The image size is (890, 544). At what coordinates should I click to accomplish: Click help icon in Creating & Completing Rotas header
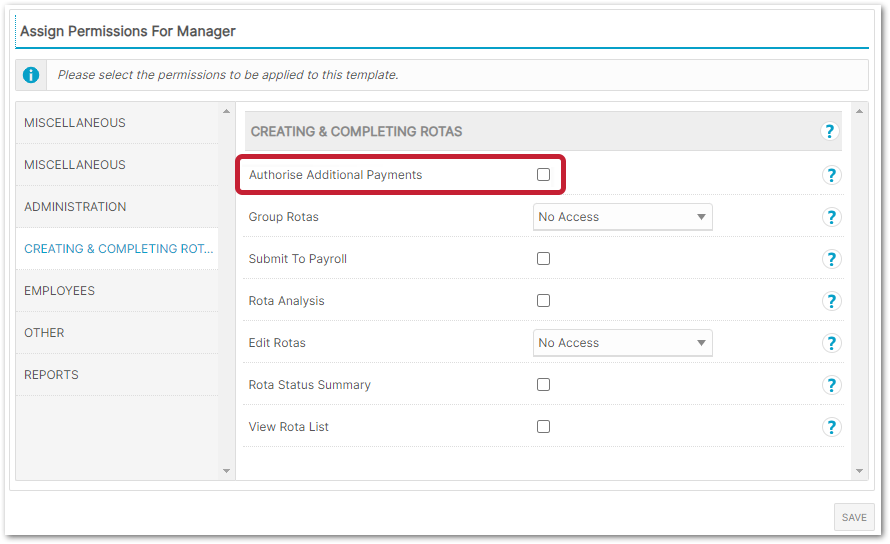pyautogui.click(x=829, y=131)
